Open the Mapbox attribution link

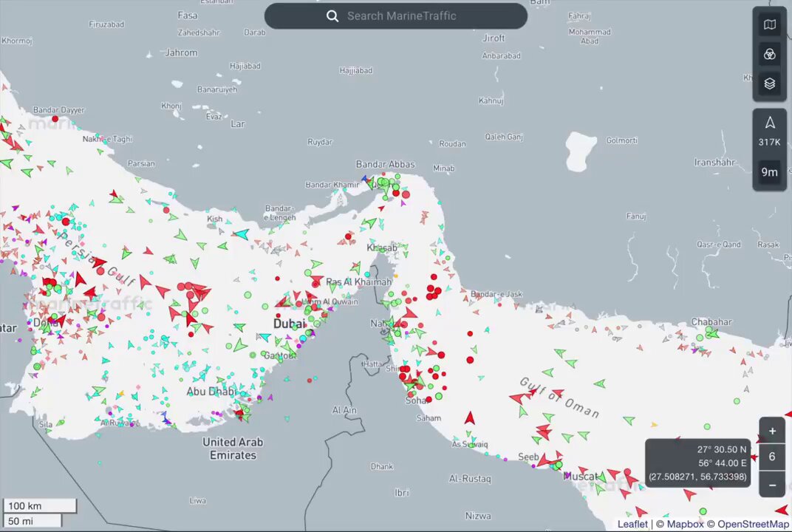[x=685, y=524]
